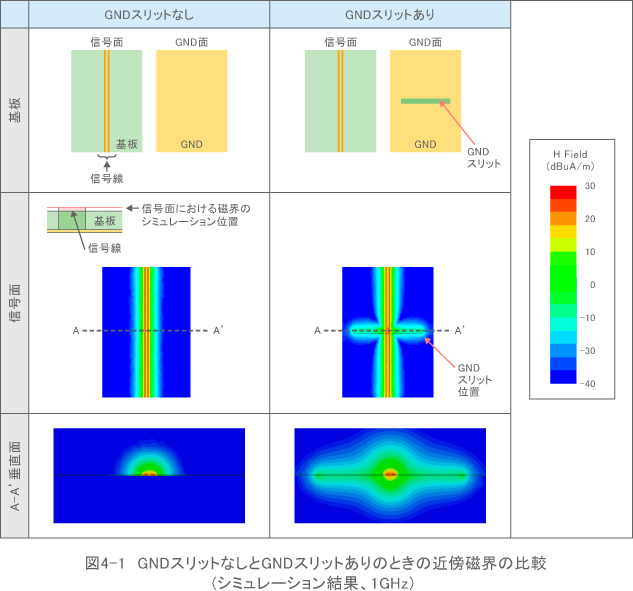The height and width of the screenshot is (591, 633).
Task: Open the signal-plane field map with GND slit
Action: click(x=387, y=331)
